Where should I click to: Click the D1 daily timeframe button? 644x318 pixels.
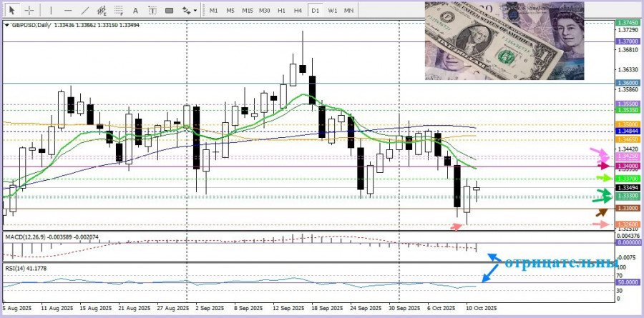tap(316, 11)
